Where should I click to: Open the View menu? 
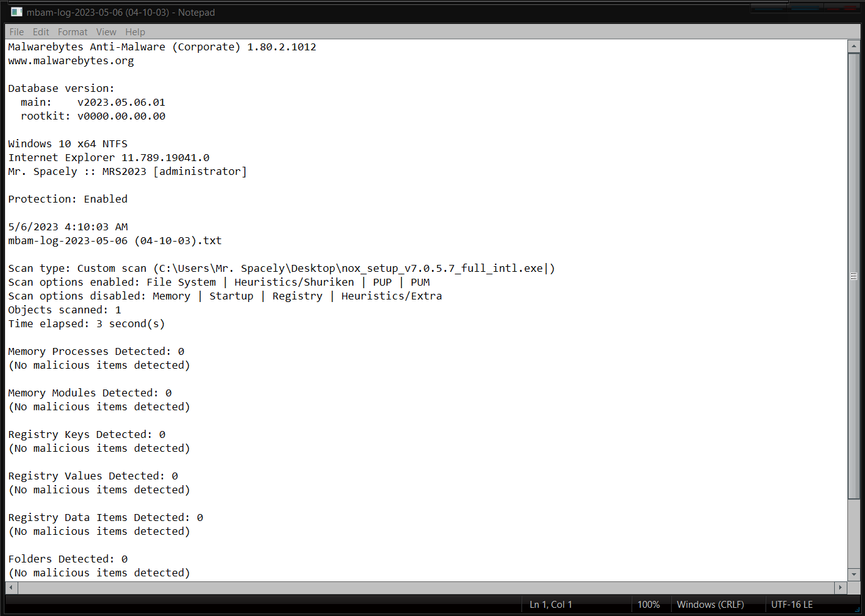point(106,32)
